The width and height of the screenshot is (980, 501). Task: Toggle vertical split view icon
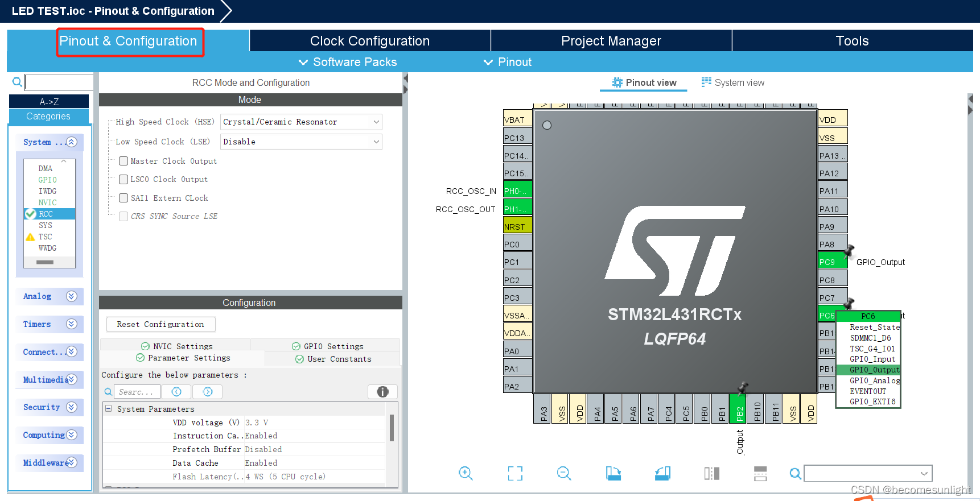point(711,473)
